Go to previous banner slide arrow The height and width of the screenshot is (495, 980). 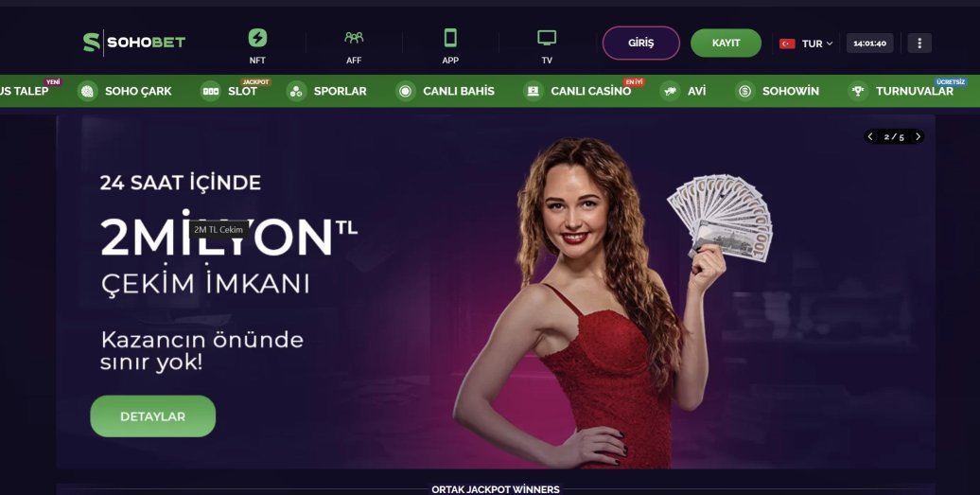[870, 136]
